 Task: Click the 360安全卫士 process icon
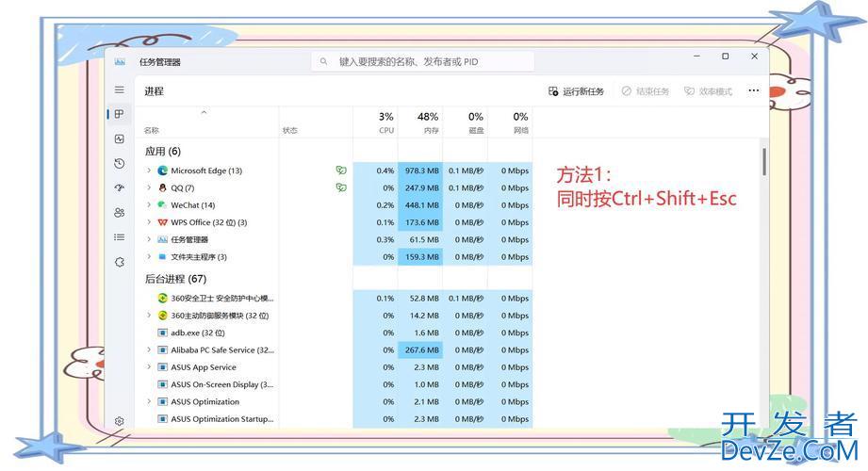tap(162, 299)
